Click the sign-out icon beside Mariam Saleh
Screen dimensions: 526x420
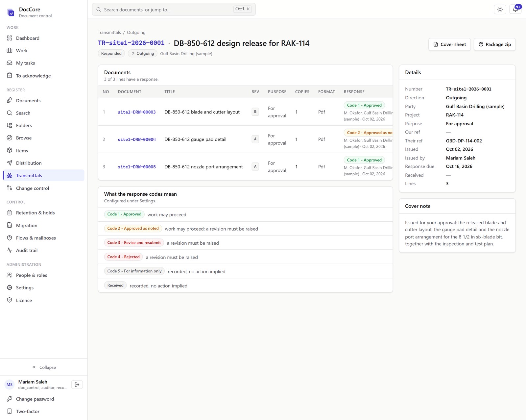(x=77, y=384)
